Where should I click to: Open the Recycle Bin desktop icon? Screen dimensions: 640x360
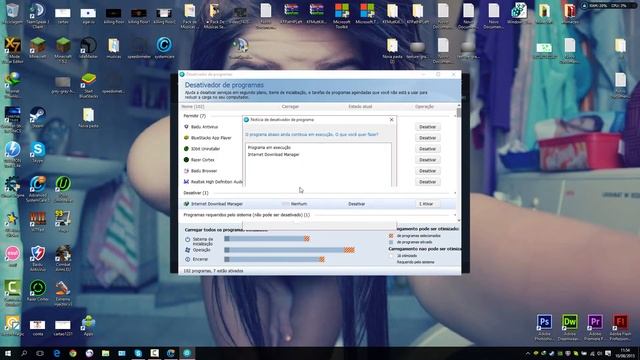[12, 13]
